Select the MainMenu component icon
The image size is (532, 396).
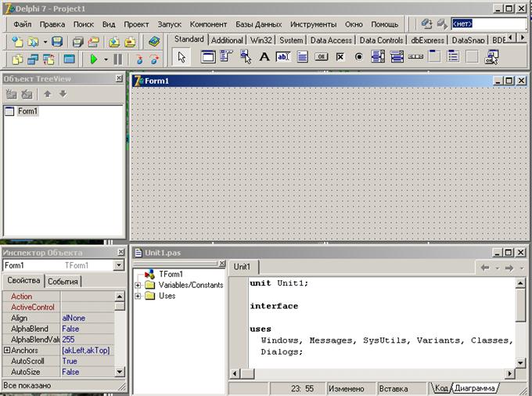click(226, 56)
